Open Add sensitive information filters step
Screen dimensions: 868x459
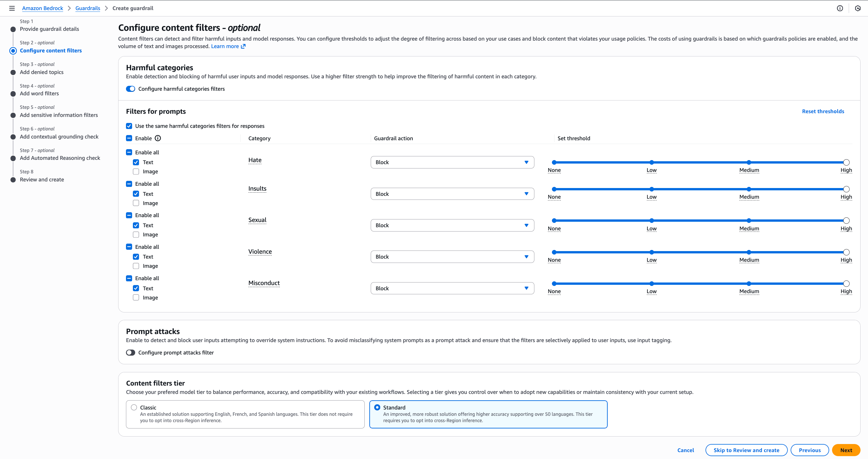click(59, 115)
